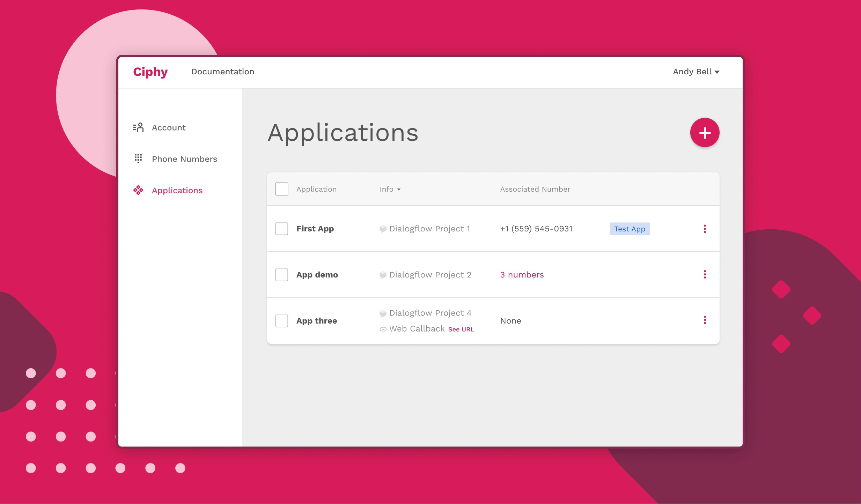Expand the Andy Bell user dropdown
Viewport: 861px width, 504px height.
pyautogui.click(x=696, y=72)
